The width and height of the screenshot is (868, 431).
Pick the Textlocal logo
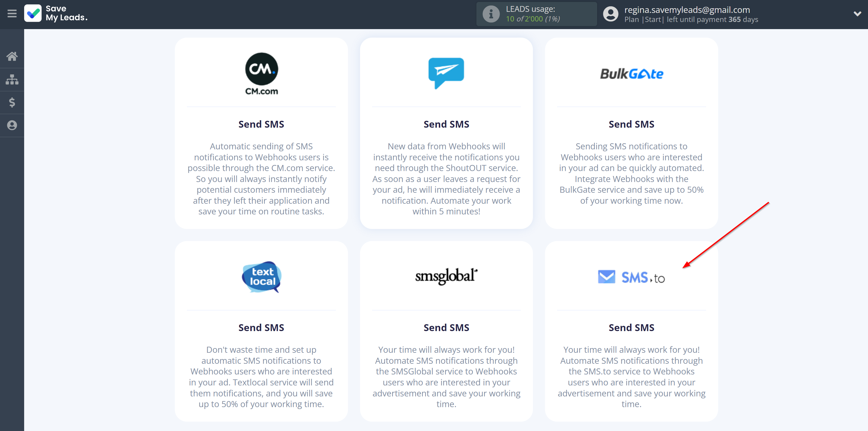coord(261,277)
